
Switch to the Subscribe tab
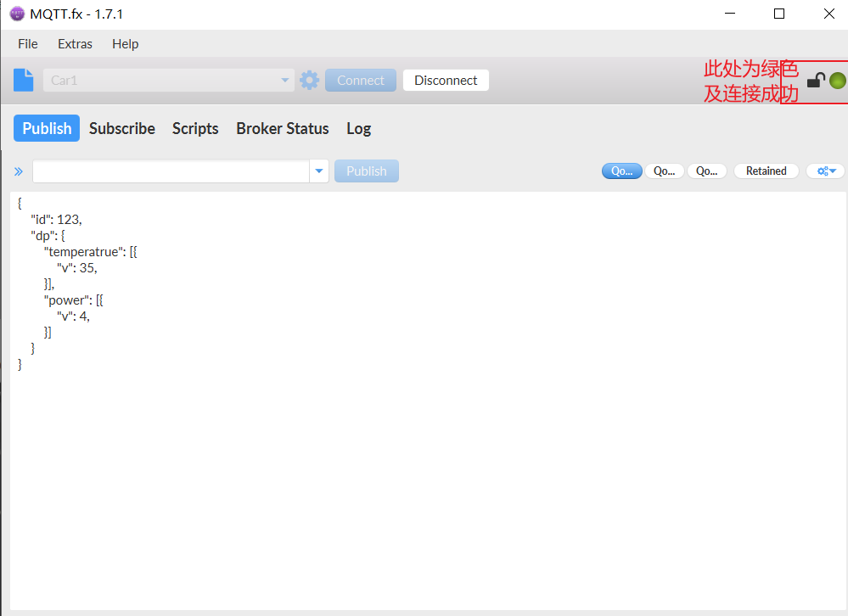[x=121, y=128]
